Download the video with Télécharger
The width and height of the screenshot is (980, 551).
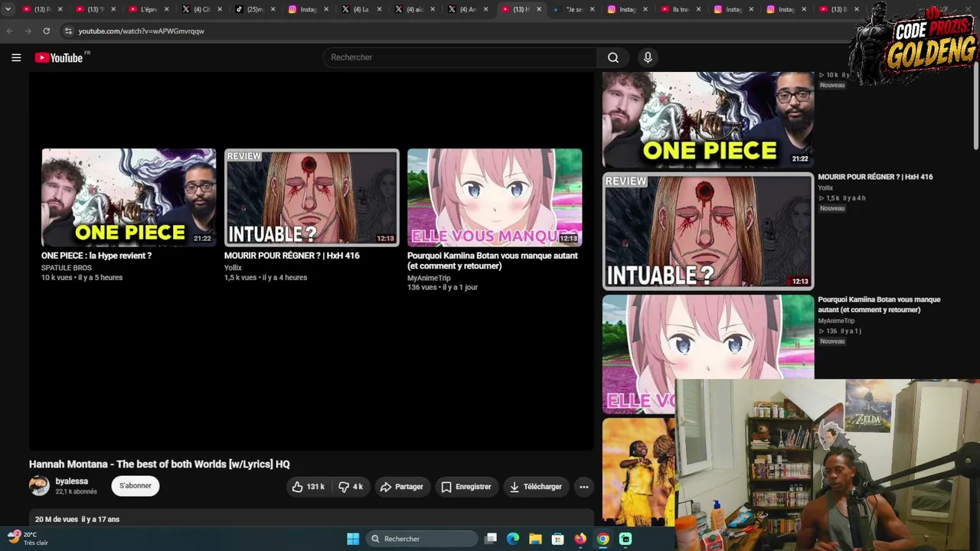click(x=536, y=487)
